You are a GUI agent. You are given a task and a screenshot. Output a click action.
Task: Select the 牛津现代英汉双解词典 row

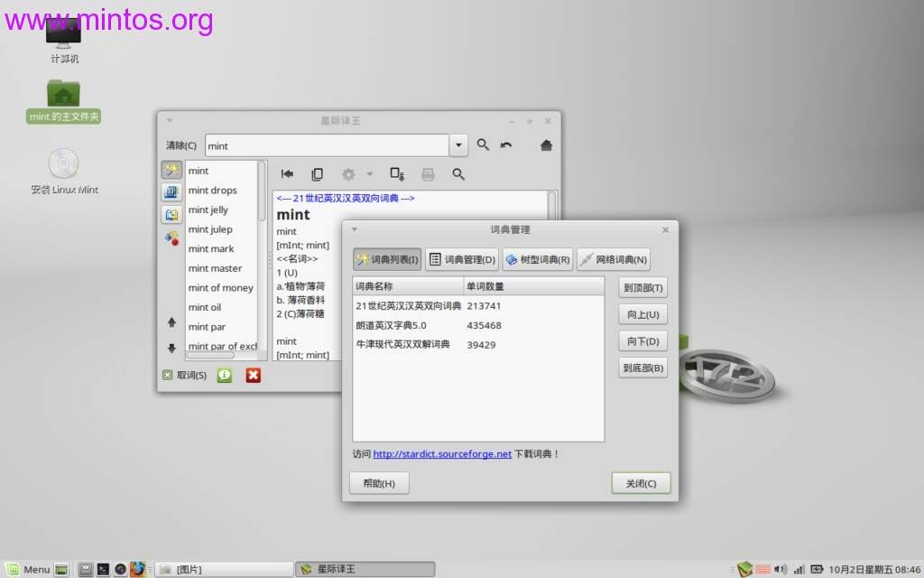(478, 345)
